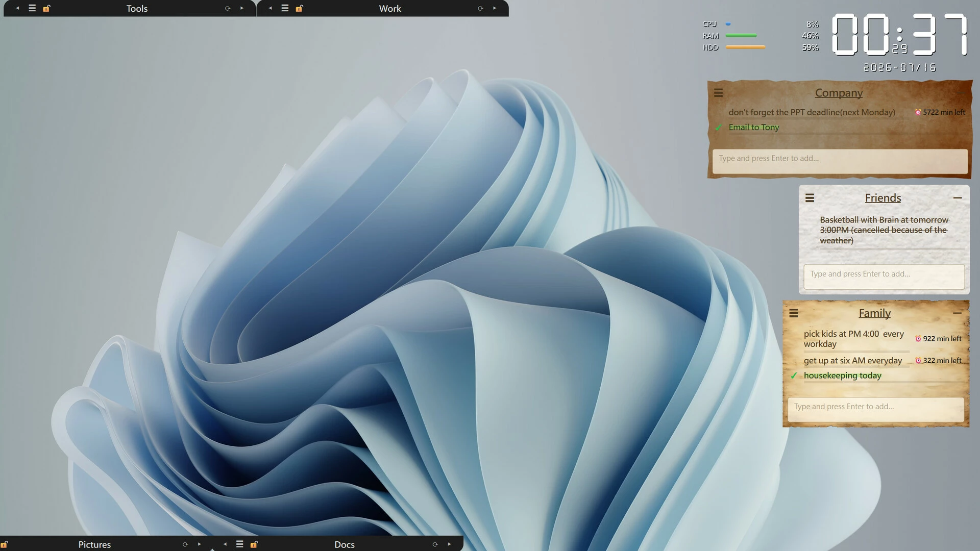Open the Company to-do list menu
This screenshot has height=551, width=980.
pyautogui.click(x=718, y=93)
